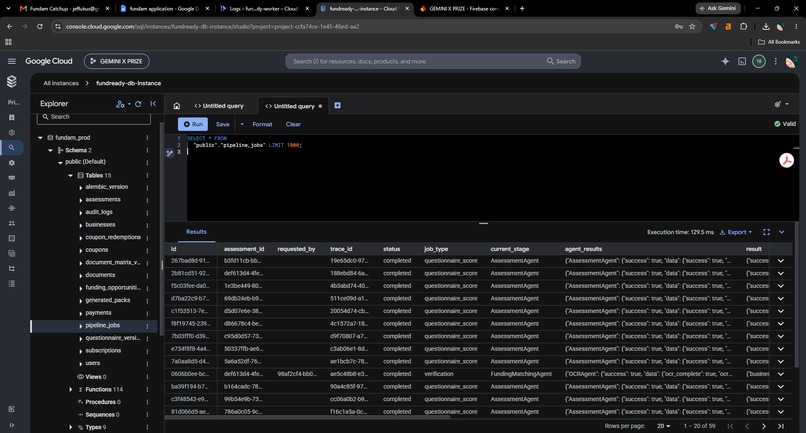Screen dimensions: 806x433
Task: Open the notifications badge showing 18
Action: pos(759,61)
